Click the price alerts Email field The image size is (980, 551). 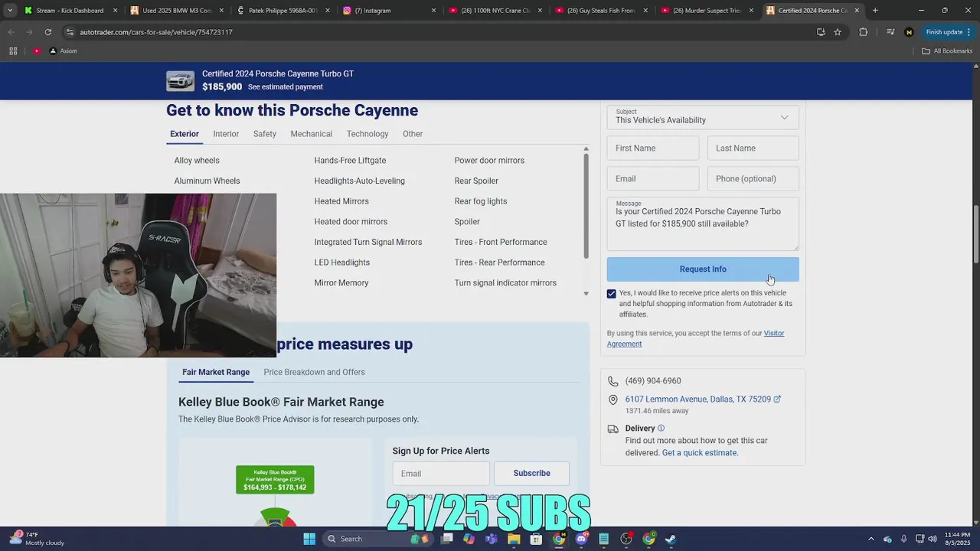pos(441,474)
